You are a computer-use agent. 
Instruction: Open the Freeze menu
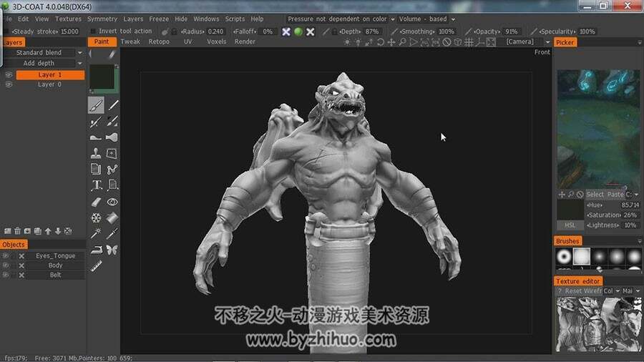point(159,19)
